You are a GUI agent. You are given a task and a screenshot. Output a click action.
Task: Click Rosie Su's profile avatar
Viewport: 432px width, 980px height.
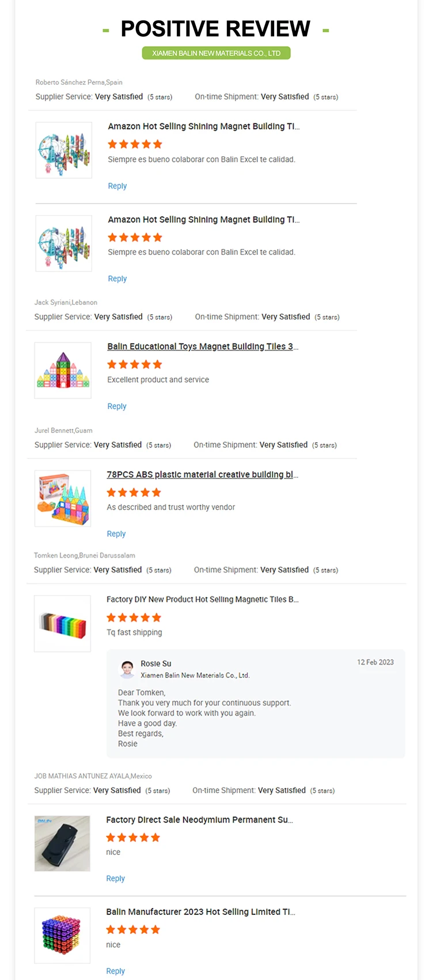[127, 669]
